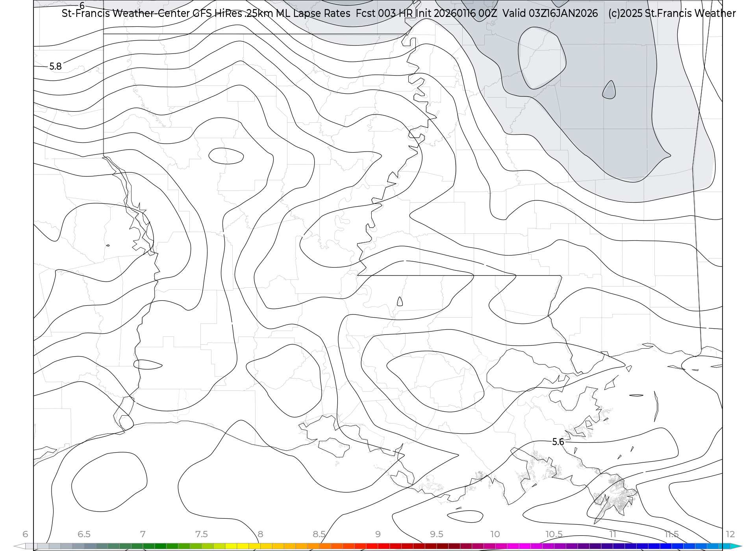756x551 pixels.
Task: Click the 12 colorbar tick label
Action: pos(730,534)
